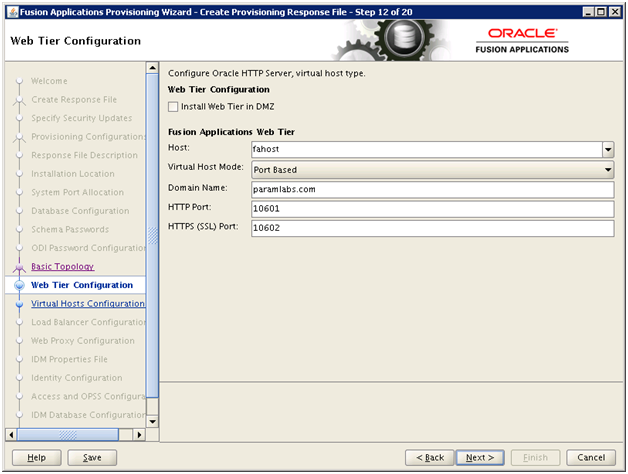Viewport: 628px width, 474px height.
Task: Open the Host dropdown arrow
Action: click(x=608, y=150)
